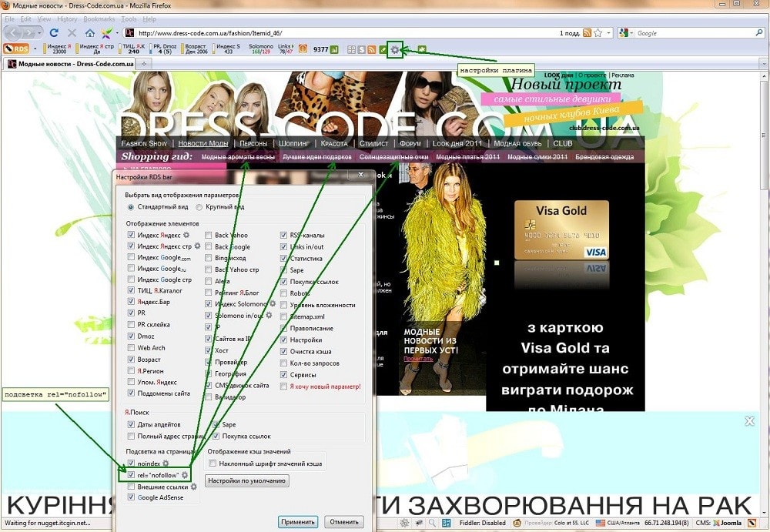Image resolution: width=770 pixels, height=532 pixels.
Task: Enable the Back Yahoo checkbox
Action: 208,235
